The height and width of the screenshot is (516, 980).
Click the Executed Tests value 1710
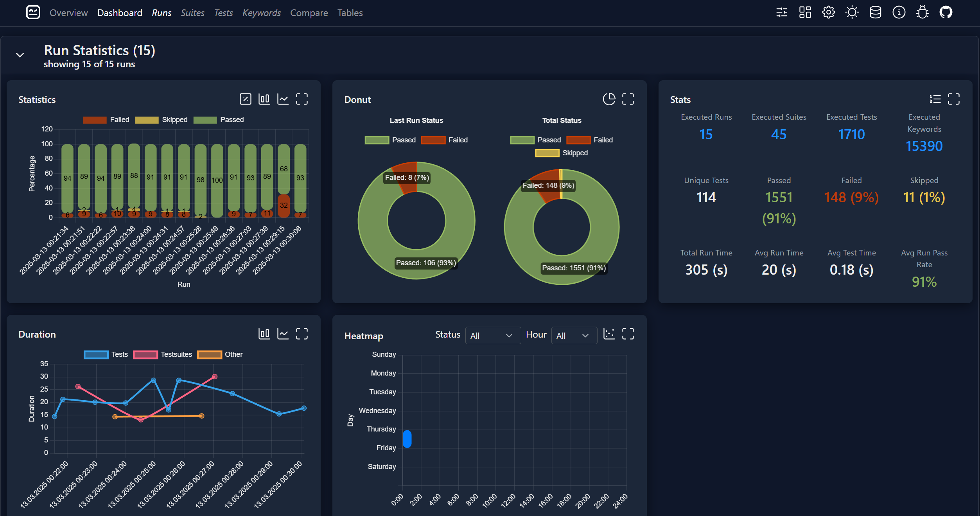tap(851, 135)
